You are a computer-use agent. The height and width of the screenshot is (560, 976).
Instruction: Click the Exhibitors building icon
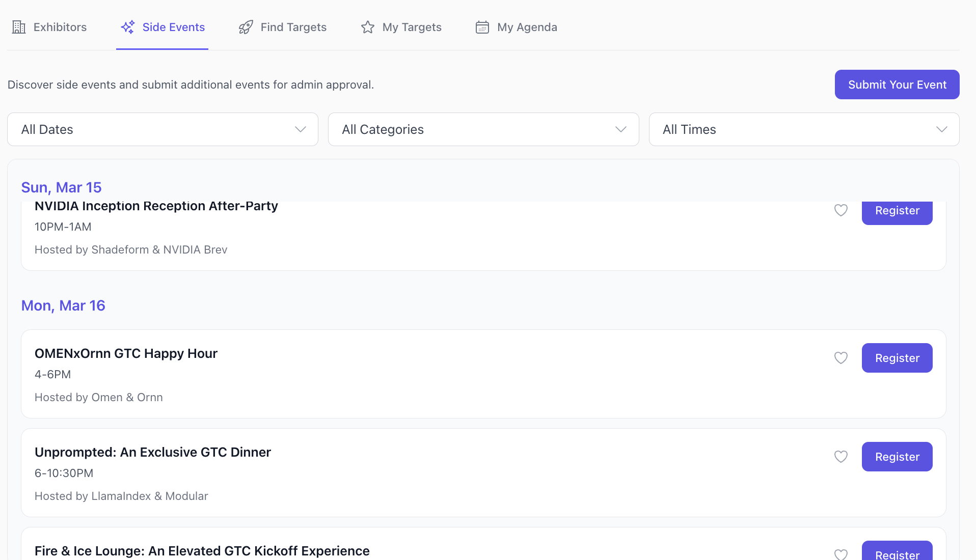tap(19, 27)
